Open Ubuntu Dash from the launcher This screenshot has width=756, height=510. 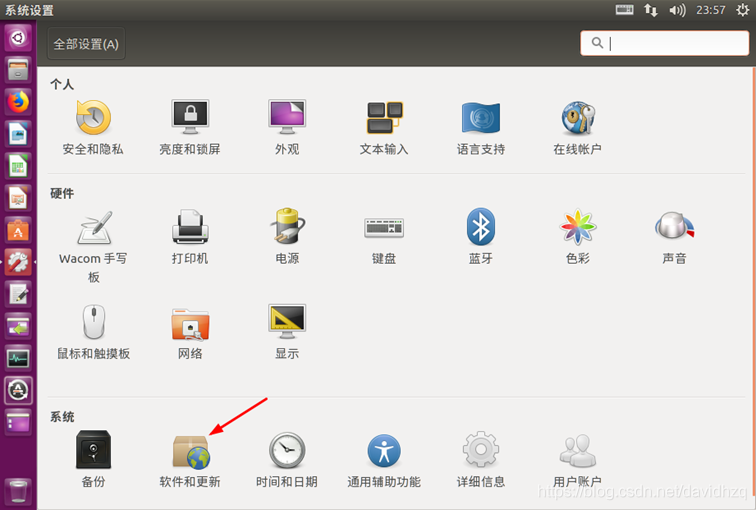click(18, 38)
